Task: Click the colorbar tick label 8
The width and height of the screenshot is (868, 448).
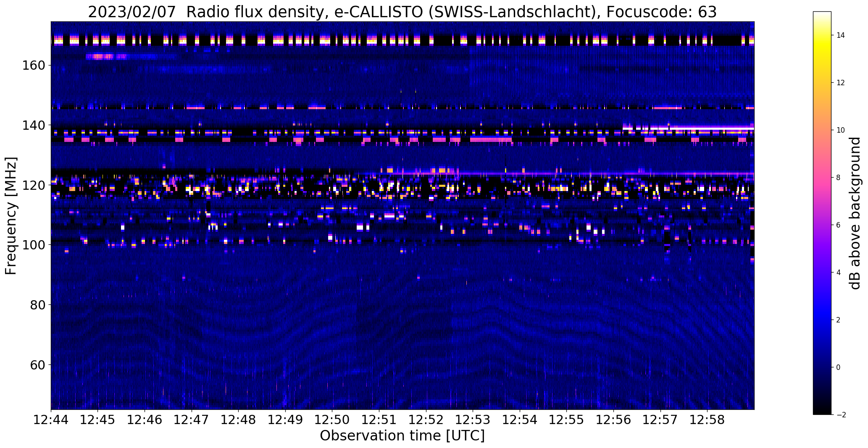Action: (x=839, y=178)
